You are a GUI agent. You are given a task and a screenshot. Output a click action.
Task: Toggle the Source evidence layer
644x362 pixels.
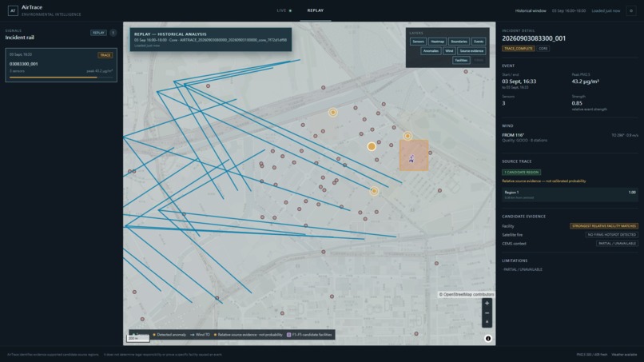[471, 51]
